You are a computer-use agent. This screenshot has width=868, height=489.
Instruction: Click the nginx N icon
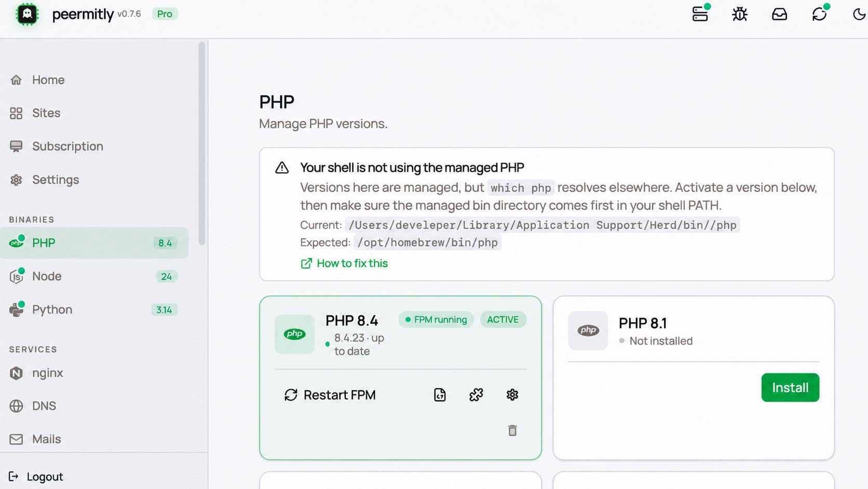16,373
